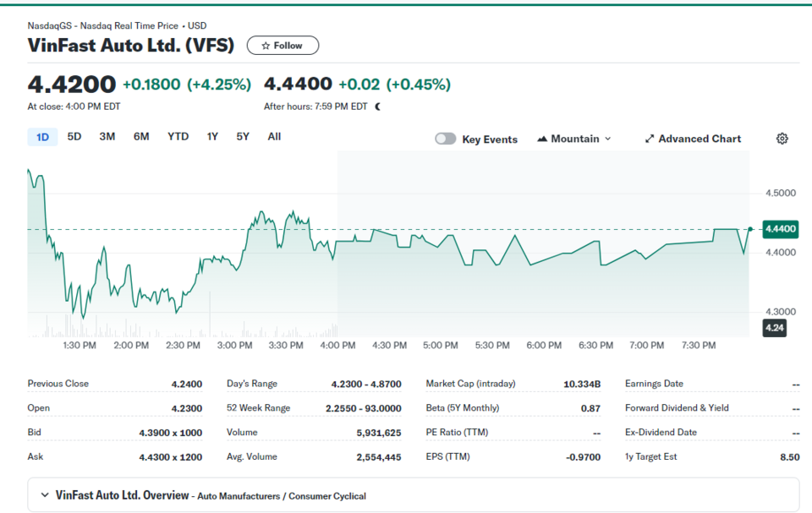
Task: Toggle the Key Events switch
Action: point(446,139)
